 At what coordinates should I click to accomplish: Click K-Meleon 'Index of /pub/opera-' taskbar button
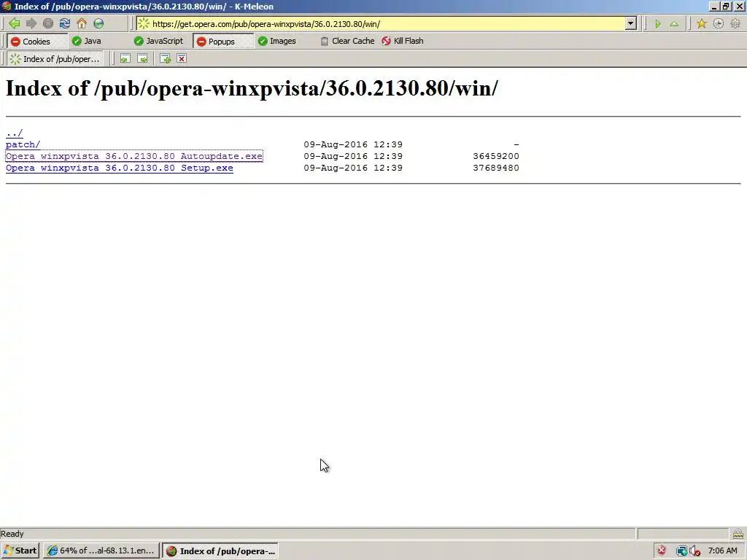pos(220,551)
